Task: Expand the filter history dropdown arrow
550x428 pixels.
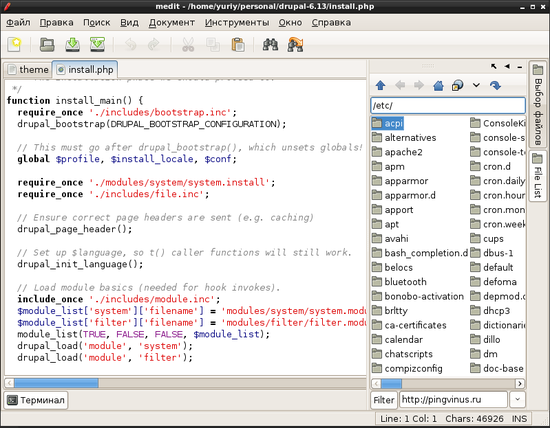Action: (517, 400)
